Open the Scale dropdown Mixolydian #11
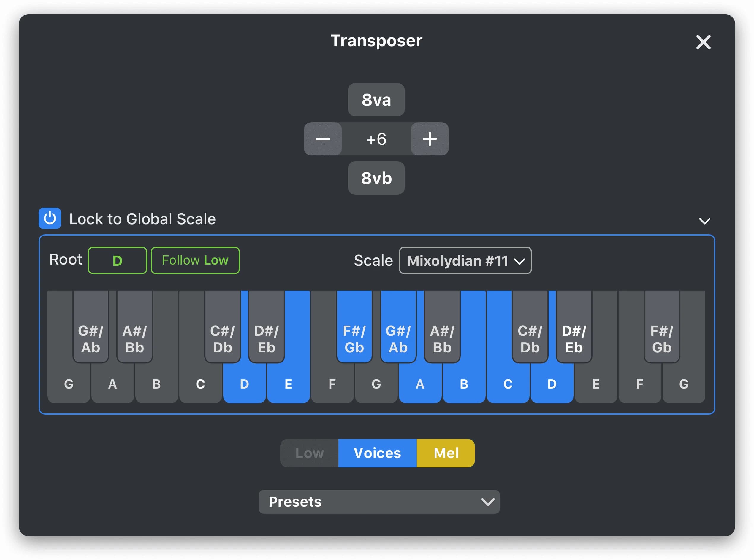Viewport: 754px width, 560px height. tap(465, 260)
